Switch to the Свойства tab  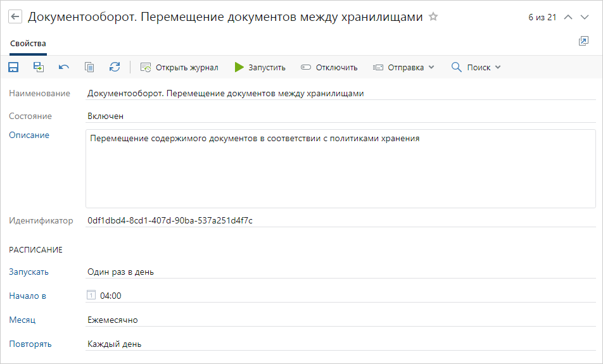[x=28, y=44]
